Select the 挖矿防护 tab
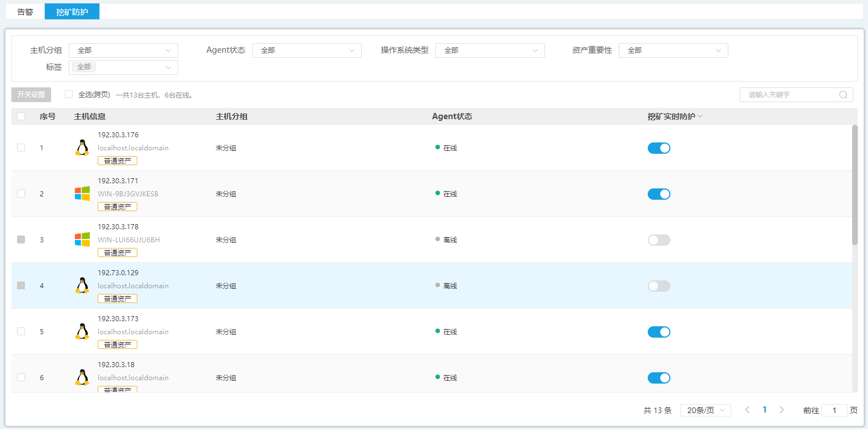The height and width of the screenshot is (429, 868). 72,11
